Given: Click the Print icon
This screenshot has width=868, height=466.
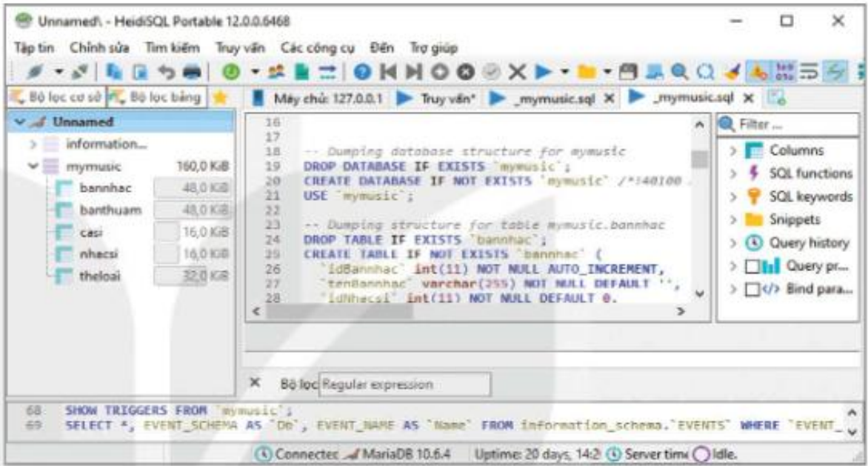Looking at the screenshot, I should click(x=192, y=72).
